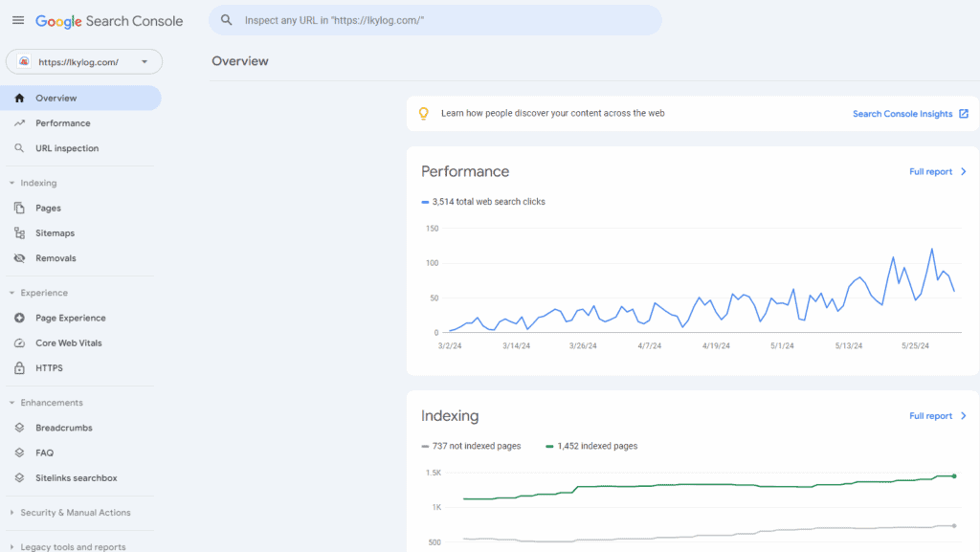Collapse the Enhancements sidebar section
This screenshot has height=552, width=980.
click(x=11, y=403)
